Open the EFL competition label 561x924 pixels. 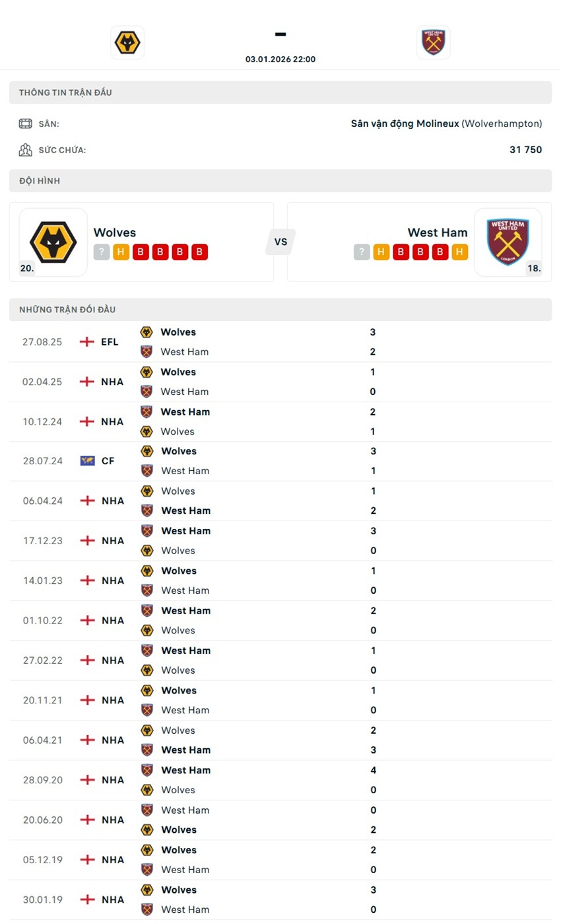click(109, 342)
